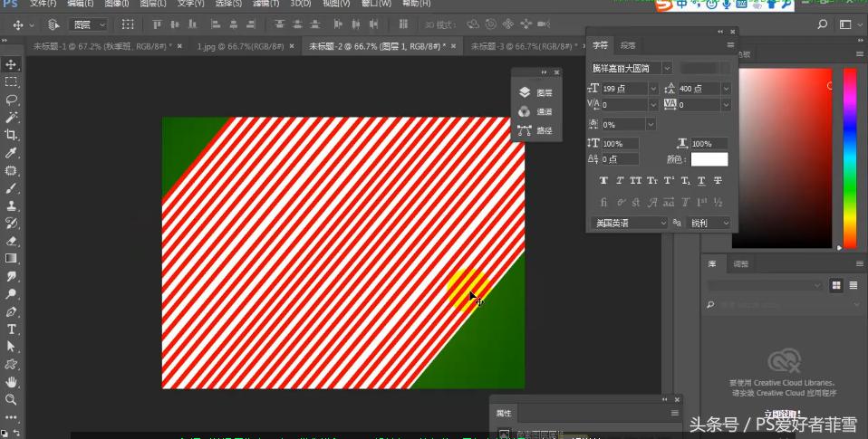The image size is (868, 439).
Task: Switch to the 1.jpg document tab
Action: 240,46
